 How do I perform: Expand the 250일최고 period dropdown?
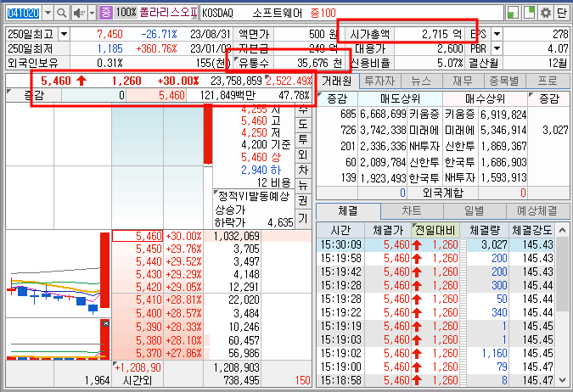coord(64,34)
